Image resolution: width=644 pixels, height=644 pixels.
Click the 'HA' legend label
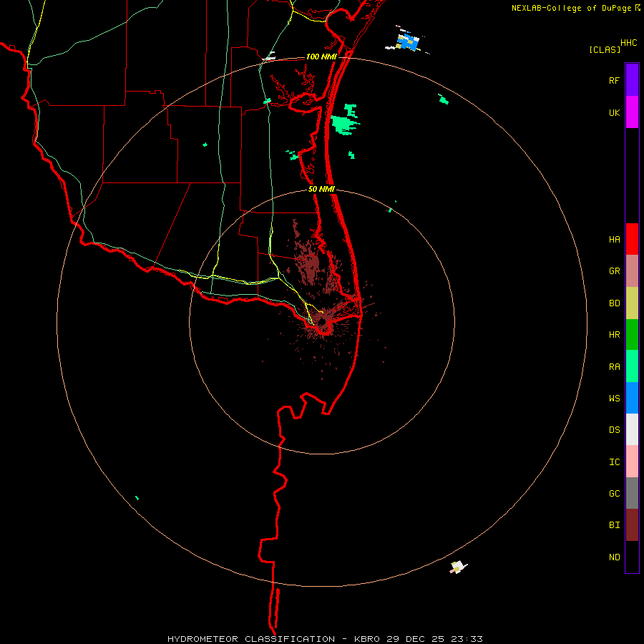(615, 239)
